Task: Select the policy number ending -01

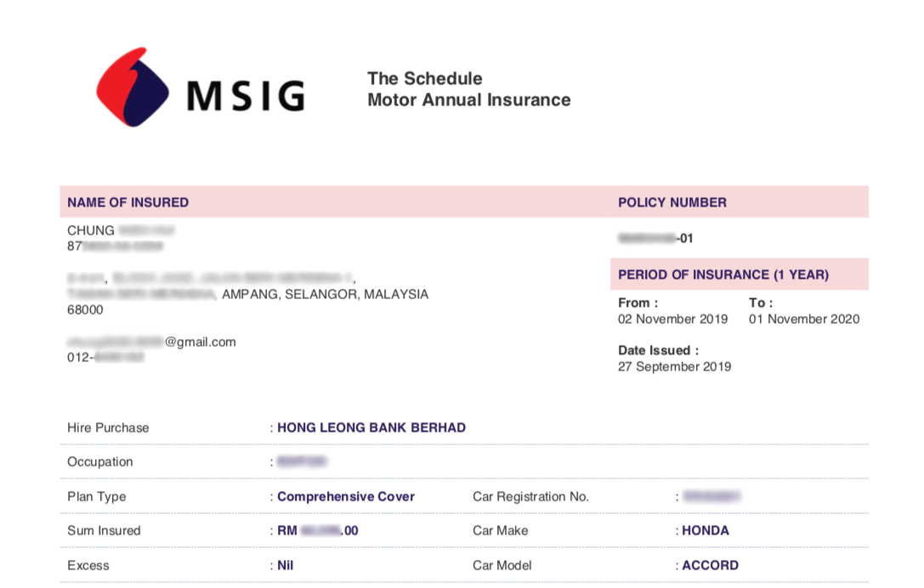Action: pyautogui.click(x=655, y=239)
